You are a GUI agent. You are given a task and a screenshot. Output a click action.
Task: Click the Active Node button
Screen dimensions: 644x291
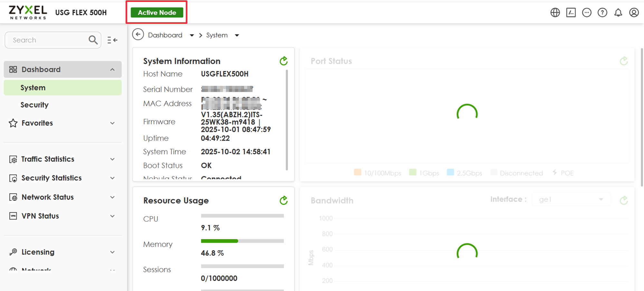click(157, 13)
